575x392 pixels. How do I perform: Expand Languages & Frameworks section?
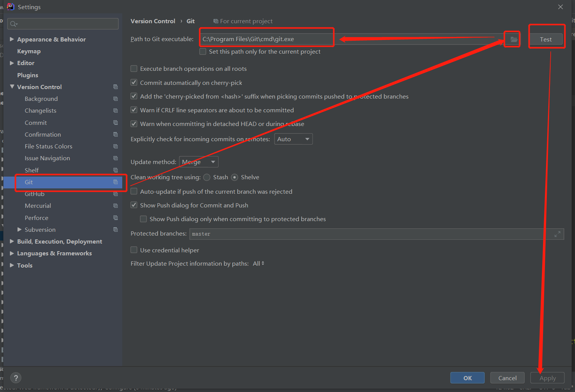point(12,253)
